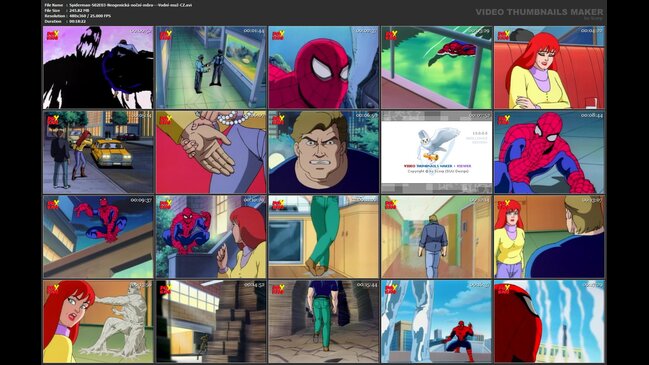Open the yellow taxi street scene thumbnail
The height and width of the screenshot is (365, 649).
coord(98,152)
